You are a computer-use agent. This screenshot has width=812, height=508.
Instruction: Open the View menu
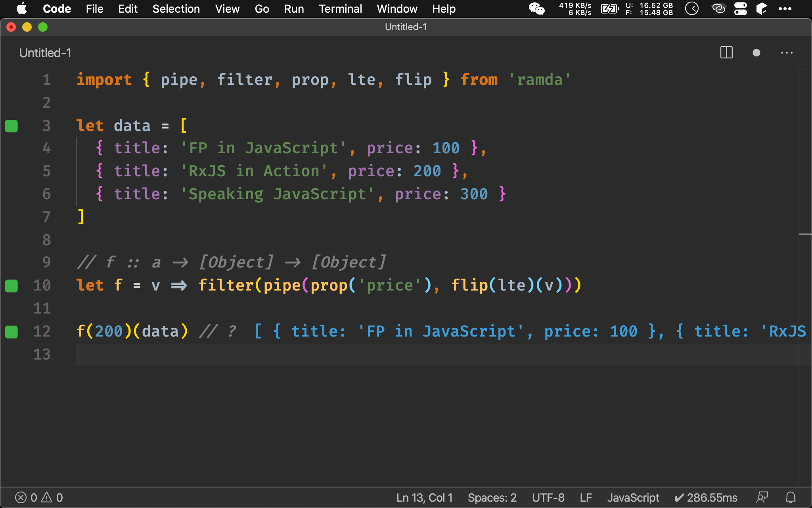click(x=227, y=9)
